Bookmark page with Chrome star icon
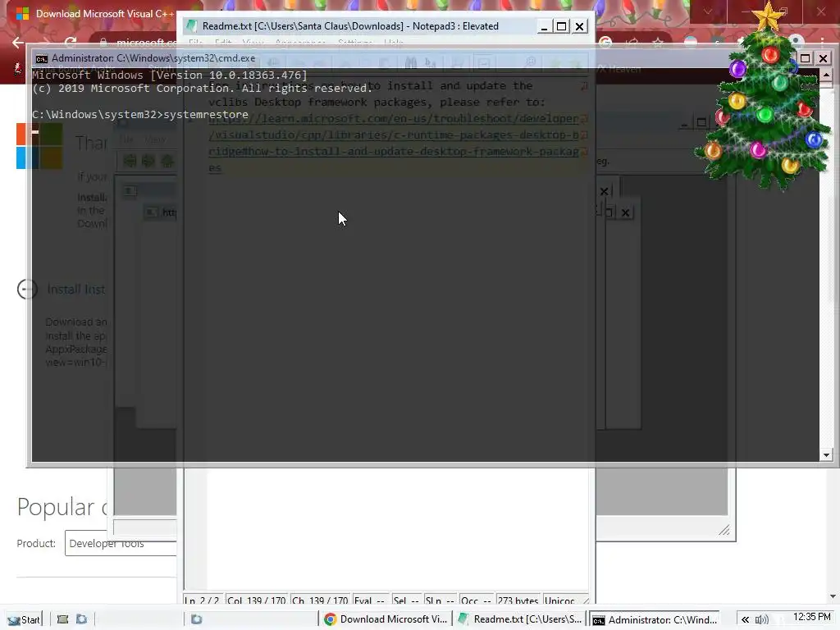Image resolution: width=840 pixels, height=630 pixels. pyautogui.click(x=658, y=43)
